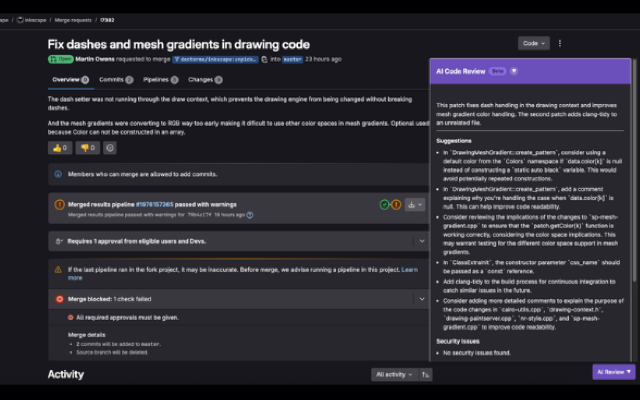640x400 pixels.
Task: Toggle activity sort direction icon
Action: click(426, 374)
